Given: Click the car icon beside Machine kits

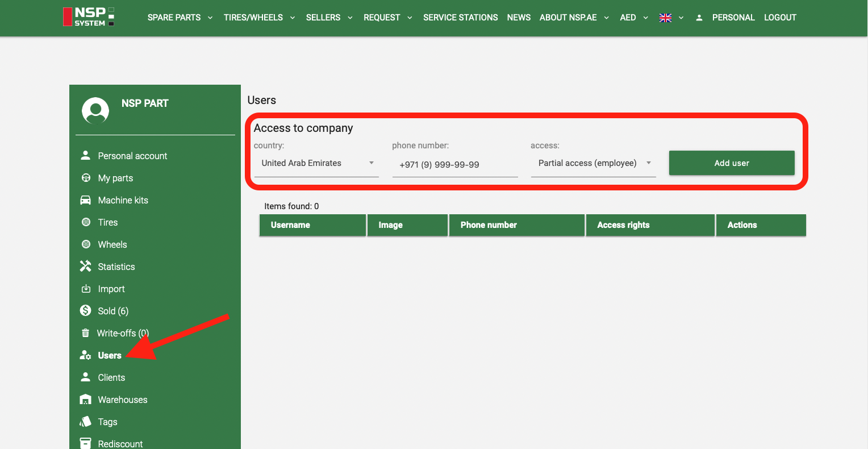Looking at the screenshot, I should tap(86, 200).
